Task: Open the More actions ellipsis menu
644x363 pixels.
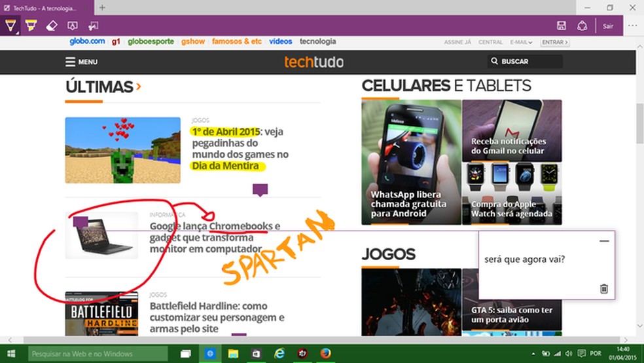Action: [633, 26]
